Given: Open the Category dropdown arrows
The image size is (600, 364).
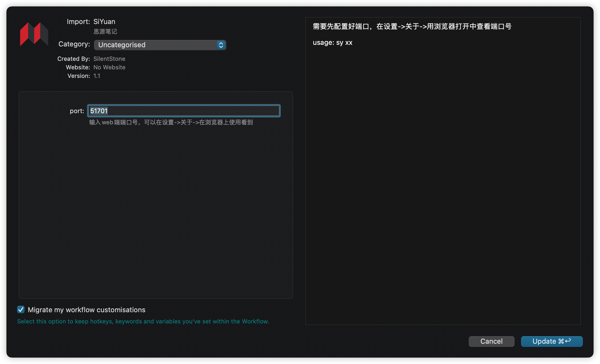Looking at the screenshot, I should tap(221, 45).
